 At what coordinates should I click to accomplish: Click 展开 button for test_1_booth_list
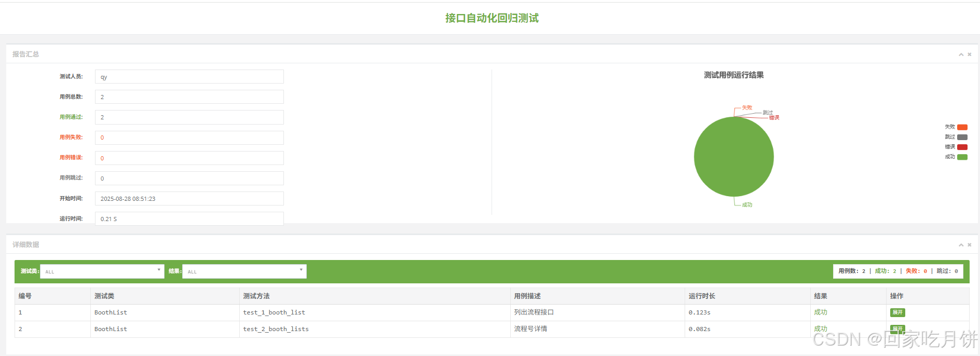[897, 312]
